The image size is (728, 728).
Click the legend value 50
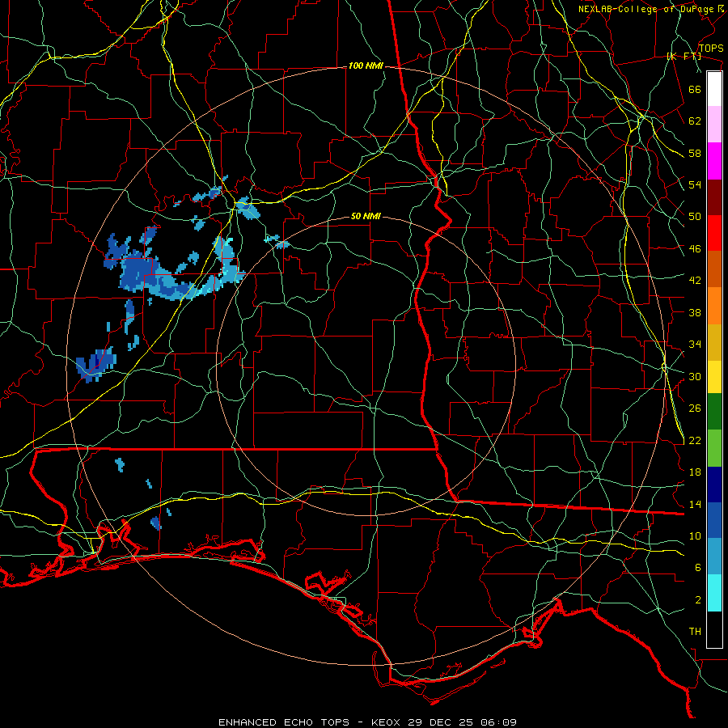tap(695, 217)
